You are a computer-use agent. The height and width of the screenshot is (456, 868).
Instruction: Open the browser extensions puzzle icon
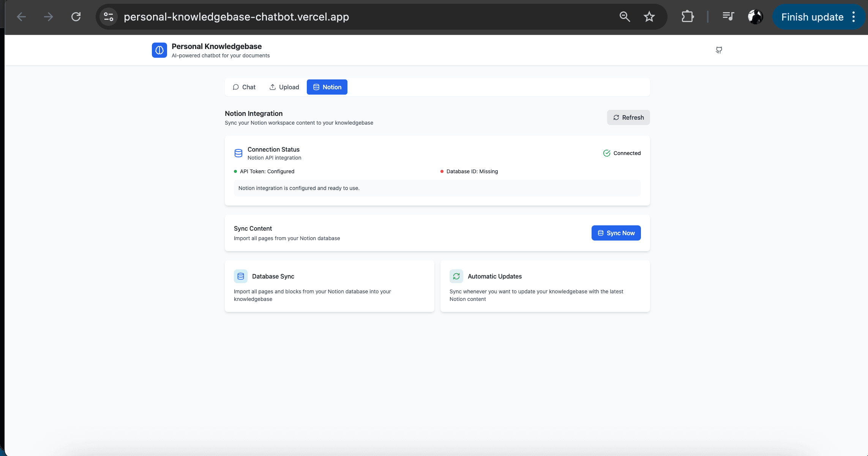pos(688,17)
